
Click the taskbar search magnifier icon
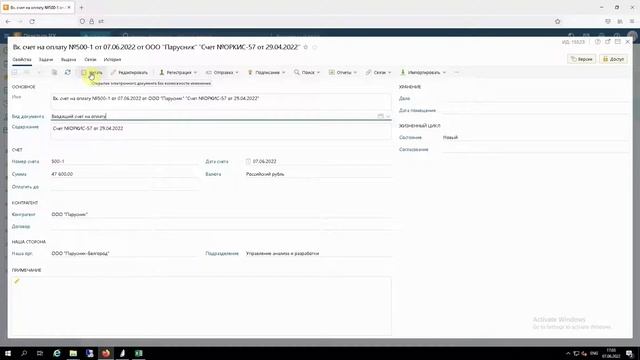pyautogui.click(x=24, y=353)
